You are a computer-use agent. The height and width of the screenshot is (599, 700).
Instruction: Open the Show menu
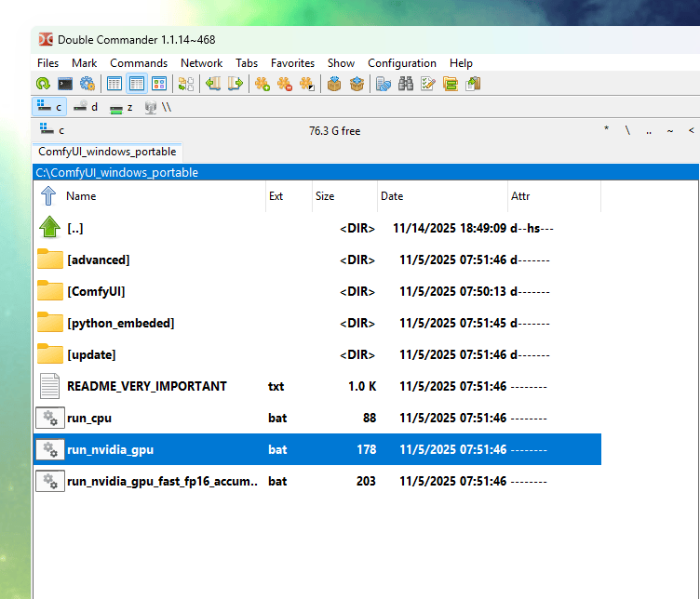click(341, 63)
